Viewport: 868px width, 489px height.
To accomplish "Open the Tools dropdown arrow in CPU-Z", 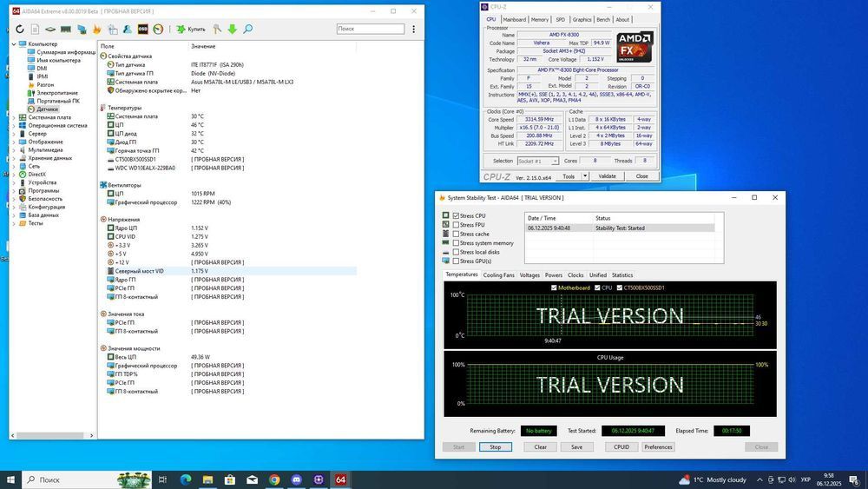I will point(584,176).
